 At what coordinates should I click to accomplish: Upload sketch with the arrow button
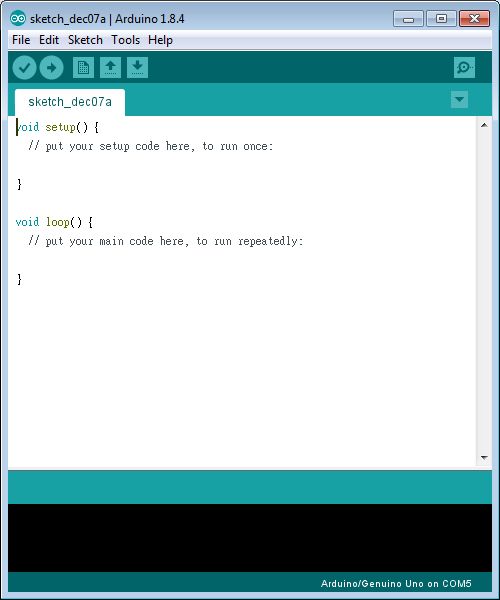click(52, 68)
